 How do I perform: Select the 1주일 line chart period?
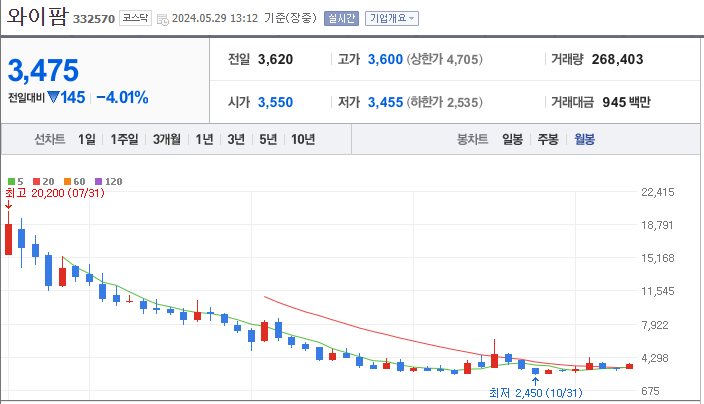[124, 140]
